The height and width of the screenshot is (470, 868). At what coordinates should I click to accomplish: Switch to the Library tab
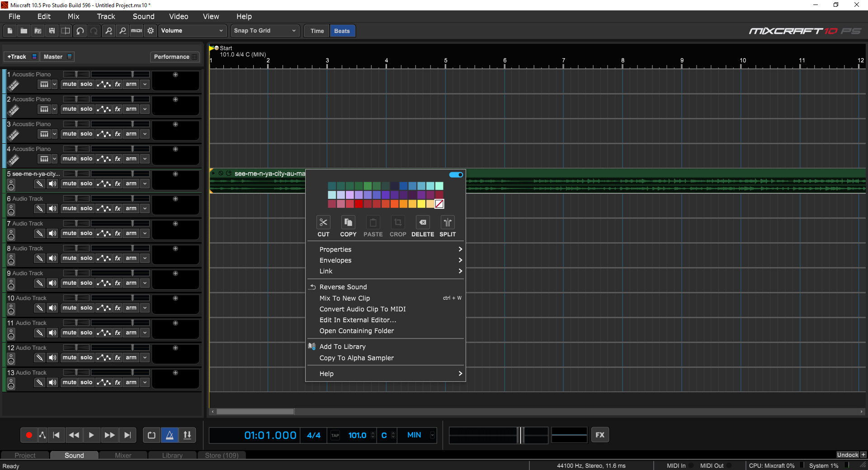[x=172, y=455]
